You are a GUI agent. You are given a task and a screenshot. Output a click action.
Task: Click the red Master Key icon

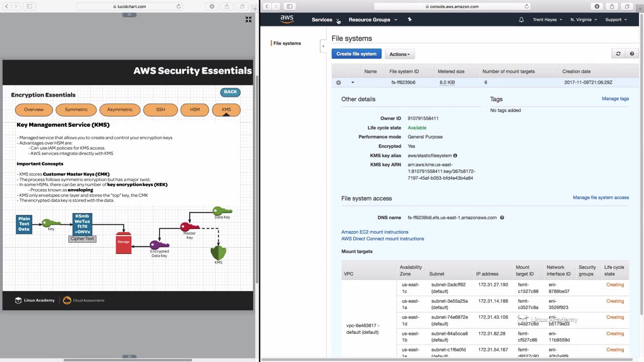pos(190,227)
